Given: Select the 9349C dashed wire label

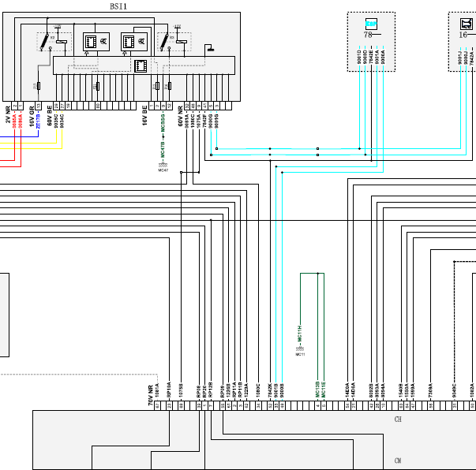Looking at the screenshot, I should click(455, 390).
